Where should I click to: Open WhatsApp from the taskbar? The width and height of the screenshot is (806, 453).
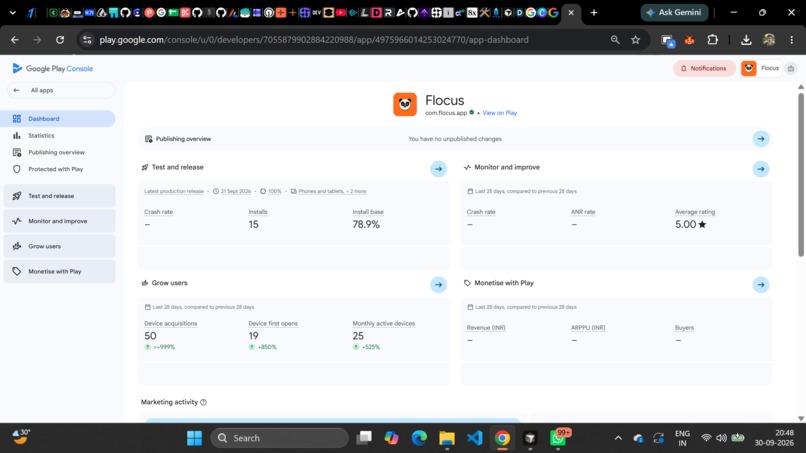pyautogui.click(x=558, y=438)
